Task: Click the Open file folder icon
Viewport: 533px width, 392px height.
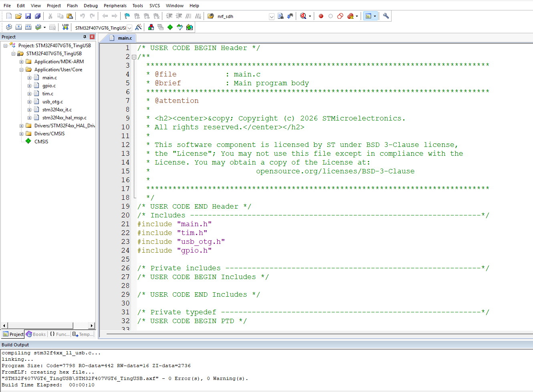Action: [18, 16]
